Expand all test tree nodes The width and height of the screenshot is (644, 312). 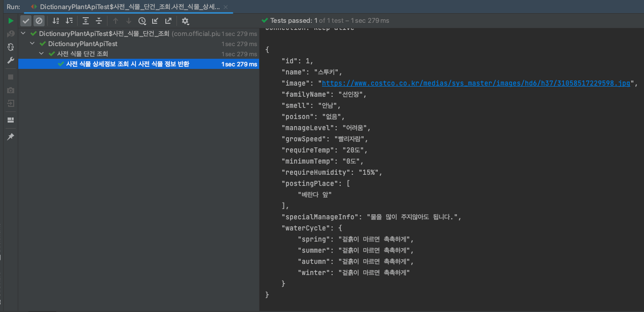pos(86,21)
